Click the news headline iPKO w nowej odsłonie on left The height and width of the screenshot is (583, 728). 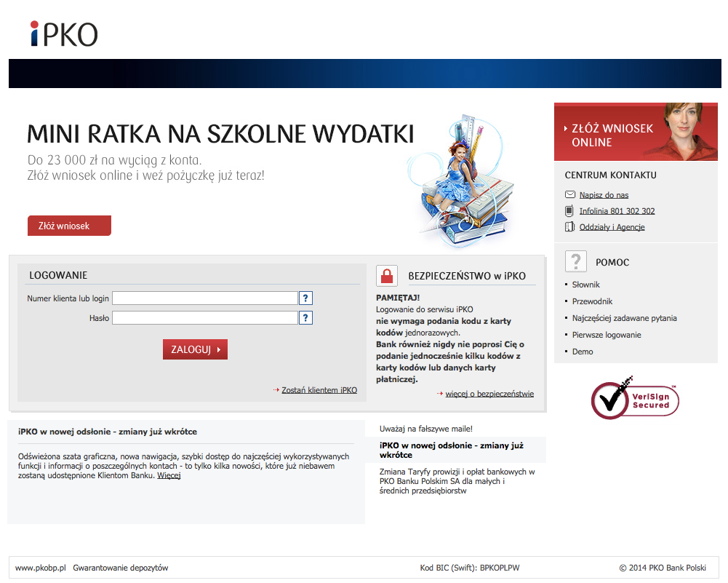107,432
